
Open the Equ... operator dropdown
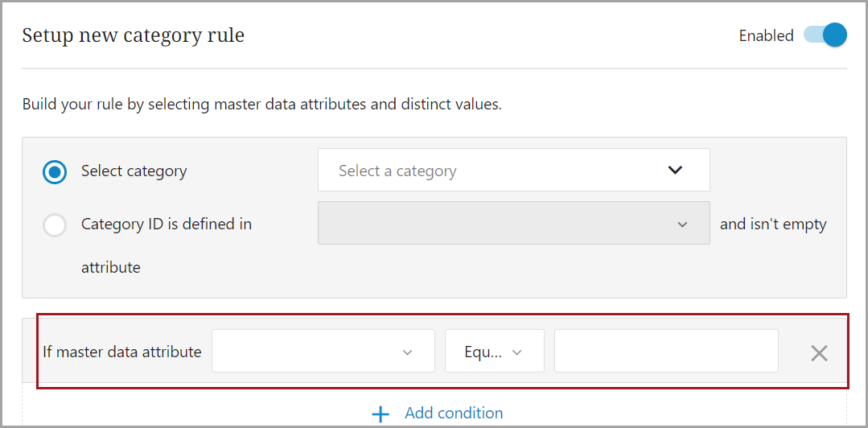point(493,352)
